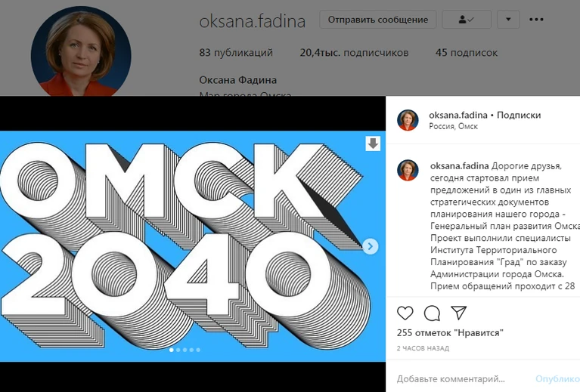Image resolution: width=580 pixels, height=392 pixels.
Task: Click the Подписки link in post header
Action: (519, 115)
